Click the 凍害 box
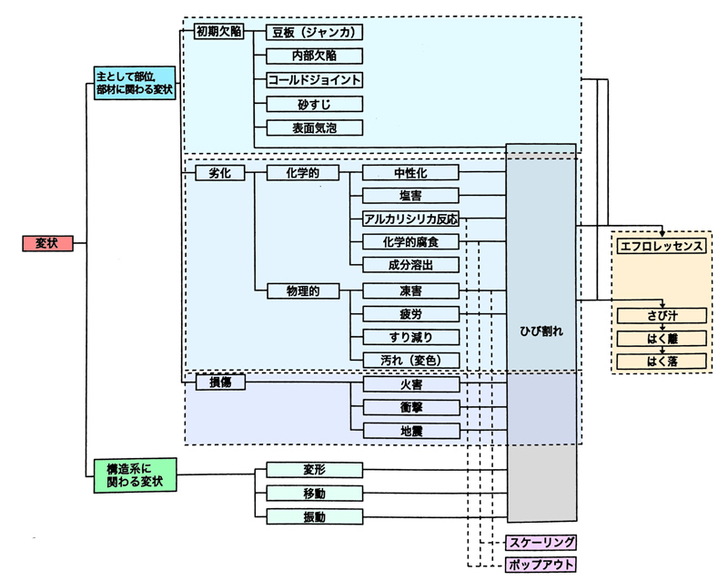The height and width of the screenshot is (581, 728). pyautogui.click(x=410, y=291)
